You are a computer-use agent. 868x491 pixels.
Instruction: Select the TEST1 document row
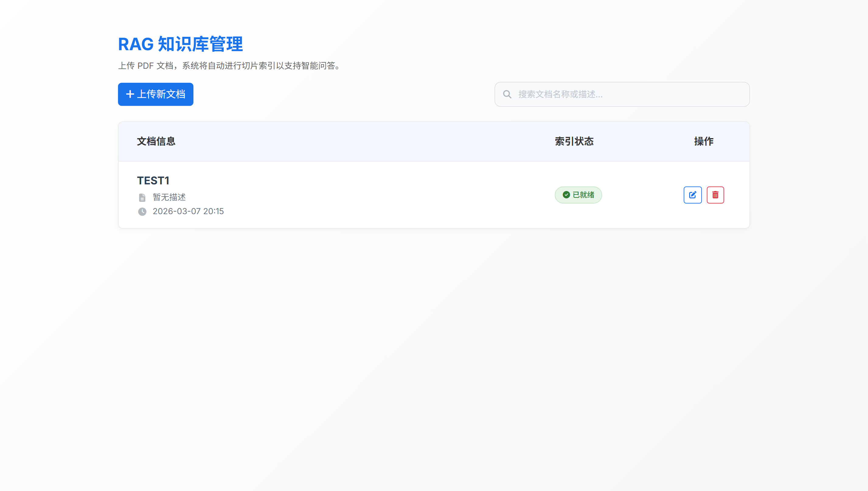tap(371, 195)
